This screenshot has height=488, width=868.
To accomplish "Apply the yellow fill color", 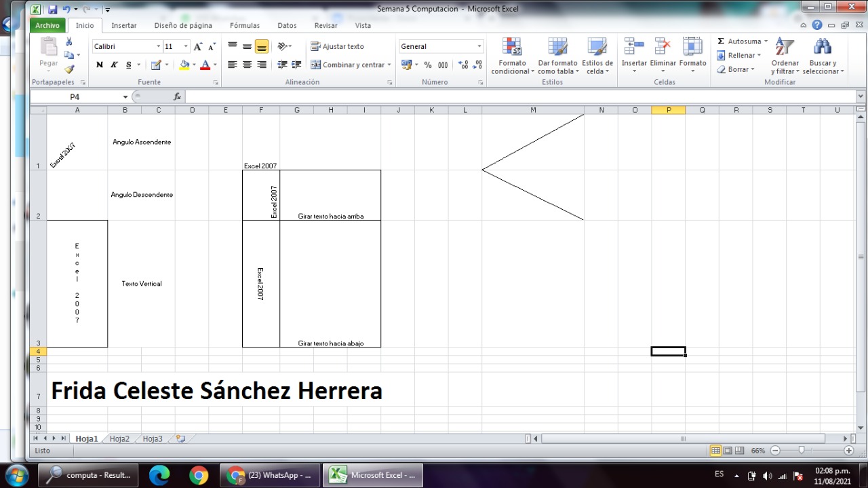I will [x=184, y=65].
